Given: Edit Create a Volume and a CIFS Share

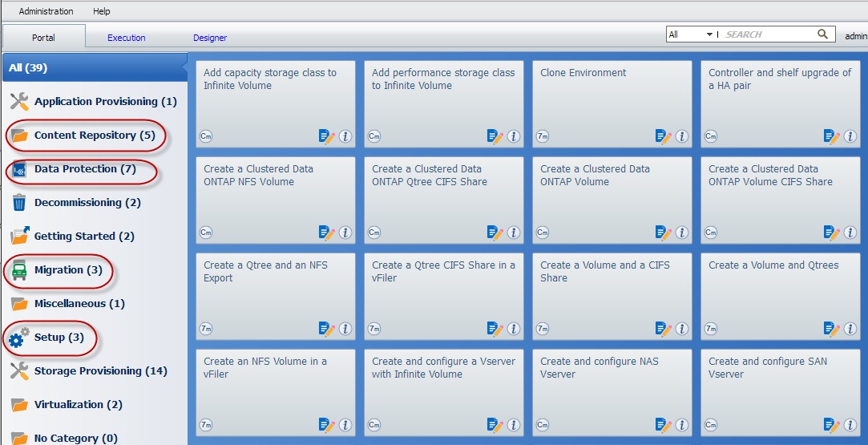Looking at the screenshot, I should (663, 329).
